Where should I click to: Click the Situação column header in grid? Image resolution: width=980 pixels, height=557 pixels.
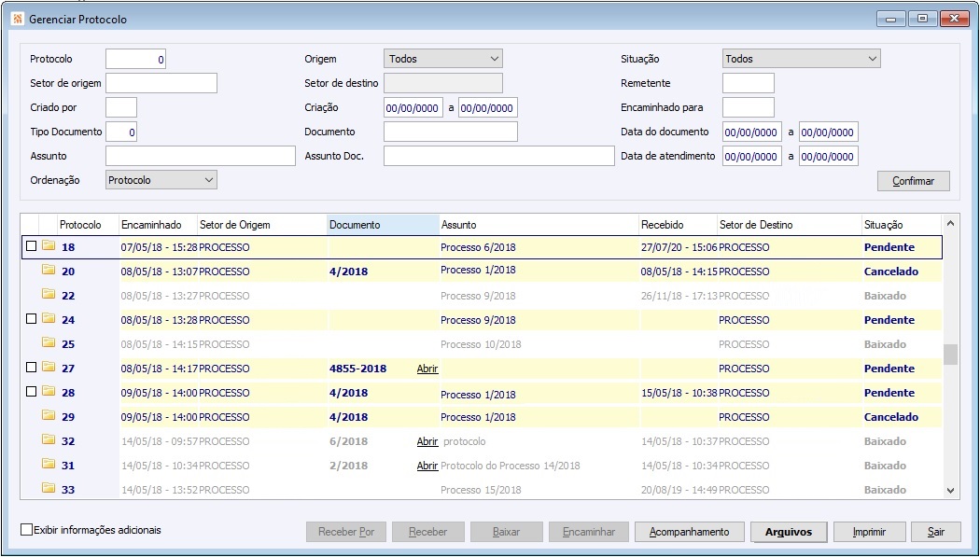pos(900,225)
